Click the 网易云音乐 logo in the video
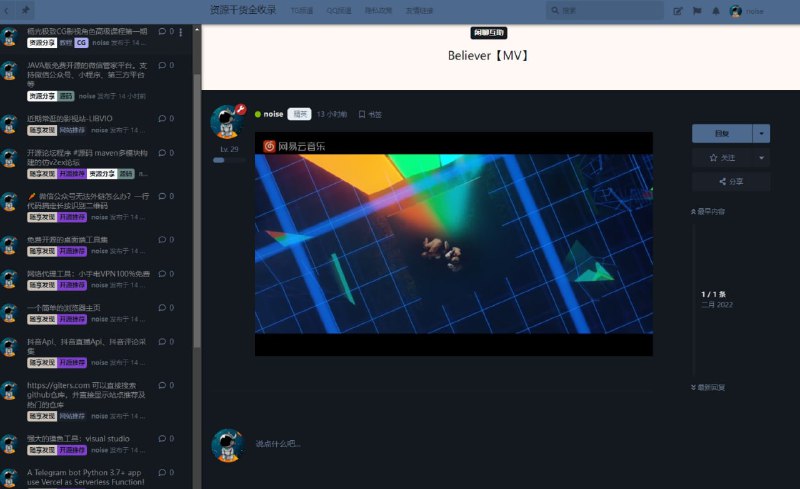800x489 pixels. coord(294,146)
